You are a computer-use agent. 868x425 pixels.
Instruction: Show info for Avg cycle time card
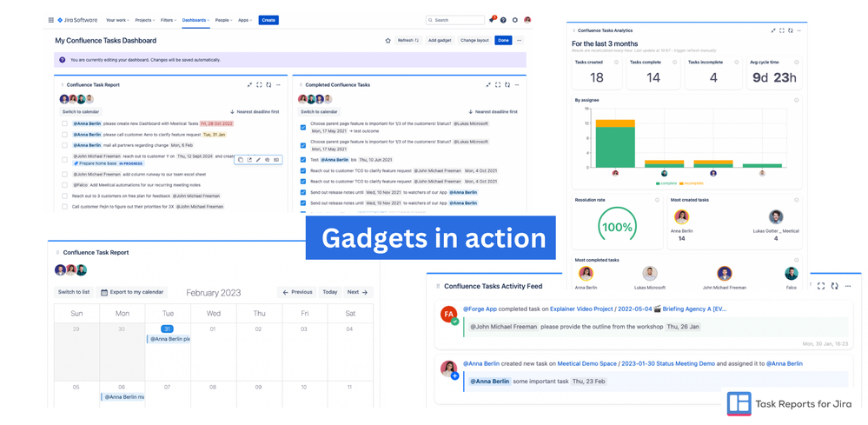pyautogui.click(x=796, y=62)
